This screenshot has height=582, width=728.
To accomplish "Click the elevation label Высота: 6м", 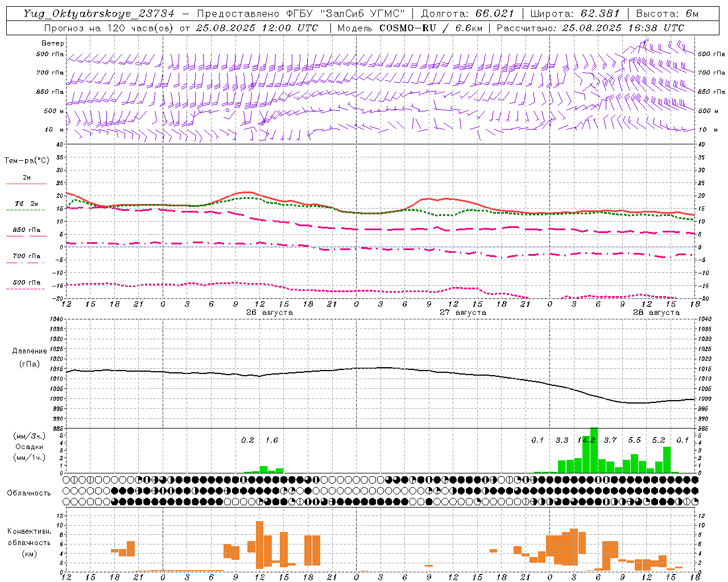I will 667,14.
